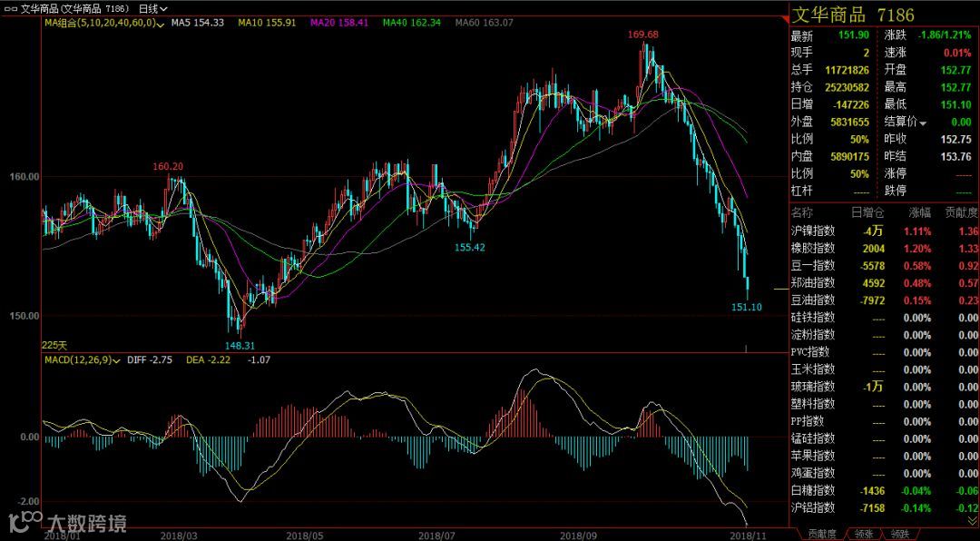Sort by the 日增仓 column header
The height and width of the screenshot is (541, 980).
(x=868, y=213)
